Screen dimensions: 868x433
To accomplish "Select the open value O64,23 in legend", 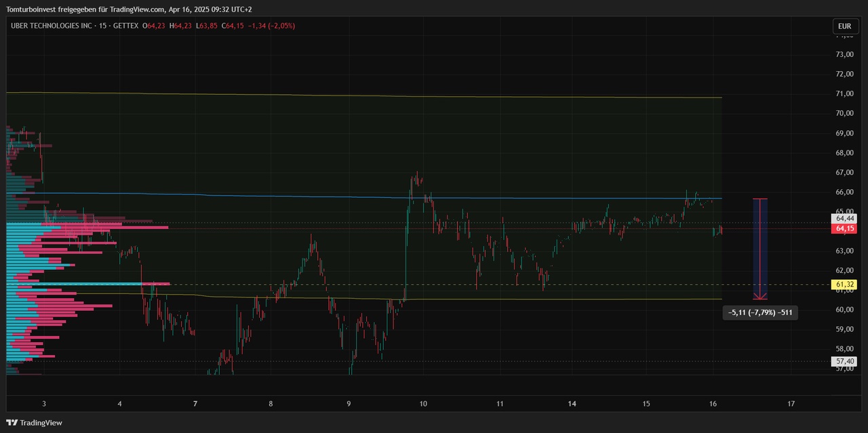I will pyautogui.click(x=153, y=26).
